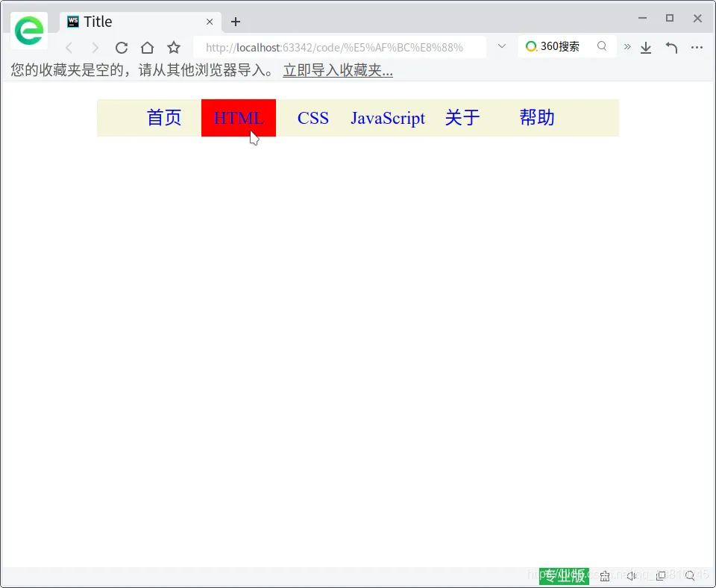This screenshot has height=588, width=716.
Task: Refresh the current page
Action: [x=122, y=47]
